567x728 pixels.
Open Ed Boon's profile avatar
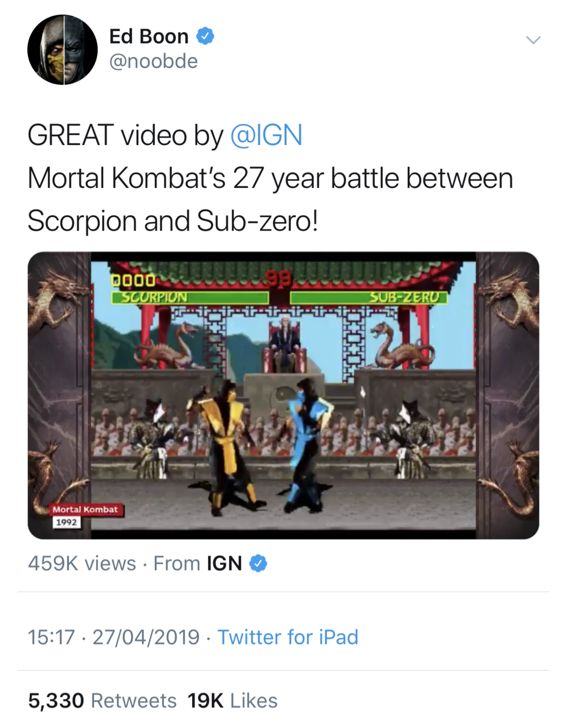(63, 50)
